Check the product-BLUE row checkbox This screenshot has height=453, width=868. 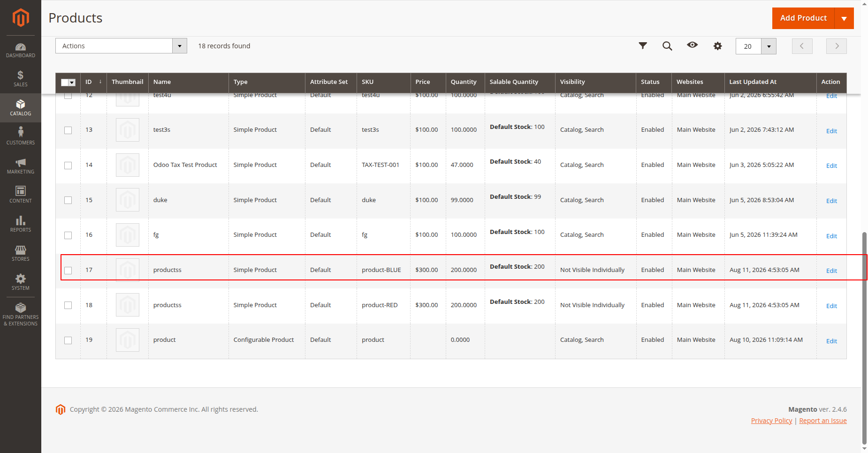[68, 271]
